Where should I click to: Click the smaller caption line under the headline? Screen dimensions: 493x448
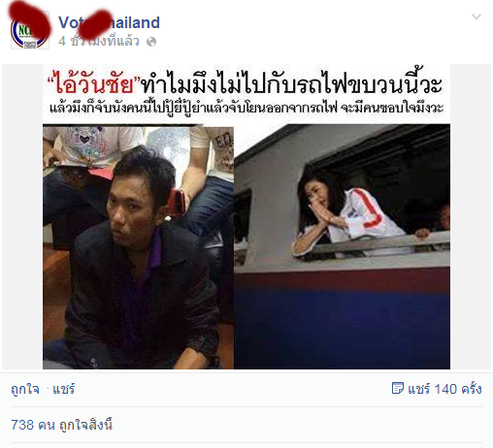point(246,108)
